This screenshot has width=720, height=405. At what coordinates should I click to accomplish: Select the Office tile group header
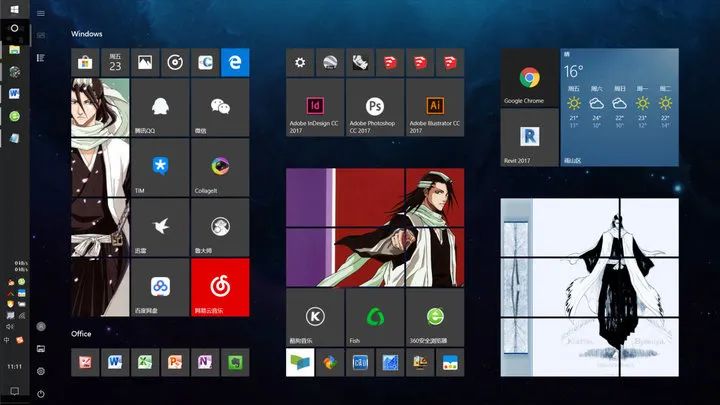click(81, 334)
